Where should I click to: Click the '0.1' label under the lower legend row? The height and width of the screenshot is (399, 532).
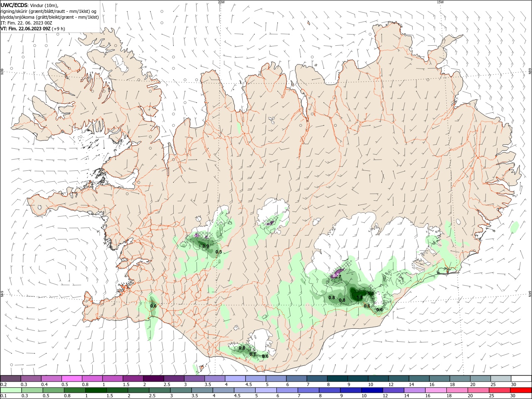[3, 396]
